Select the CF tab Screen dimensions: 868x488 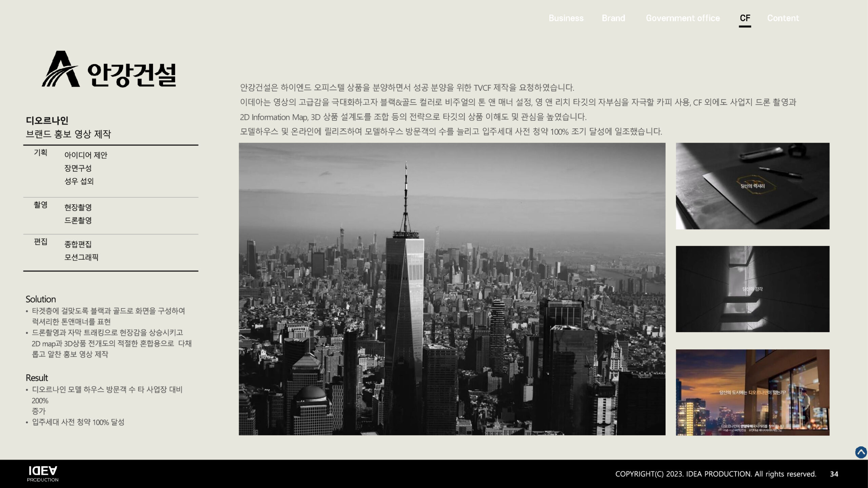pos(745,18)
